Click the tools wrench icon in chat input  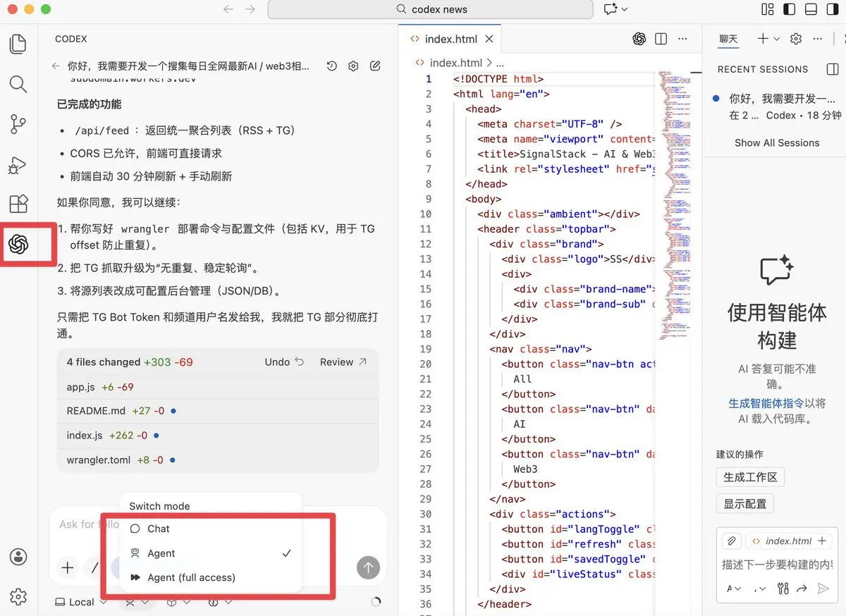click(x=783, y=589)
